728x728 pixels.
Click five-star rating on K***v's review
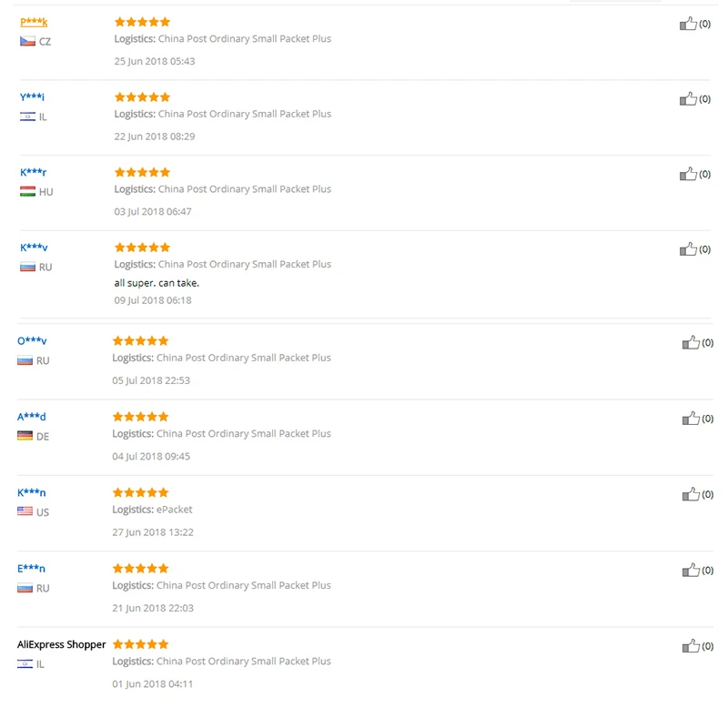pyautogui.click(x=142, y=248)
